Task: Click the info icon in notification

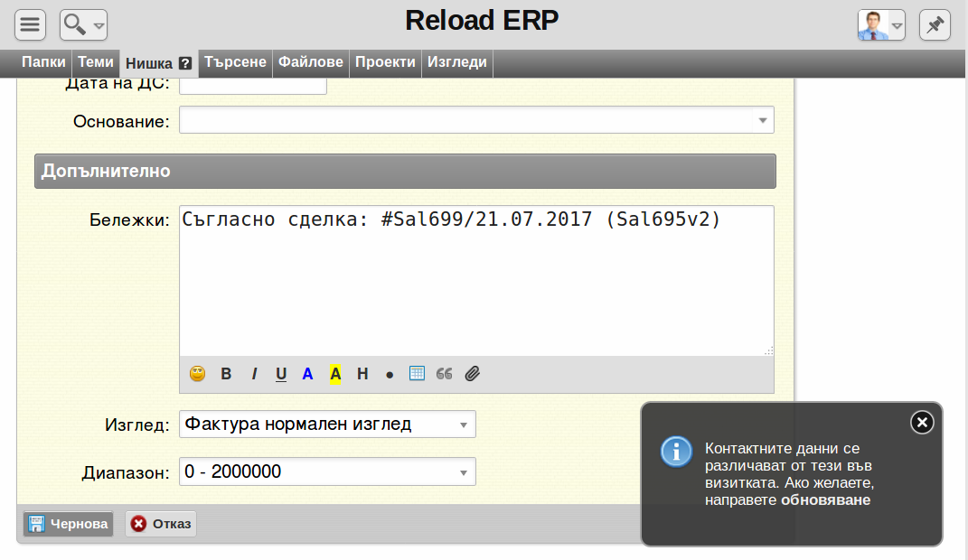Action: (677, 453)
